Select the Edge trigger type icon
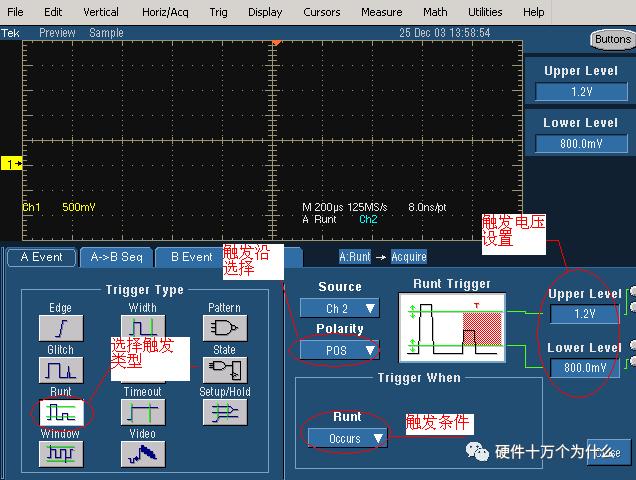The height and width of the screenshot is (480, 636). pos(61,328)
